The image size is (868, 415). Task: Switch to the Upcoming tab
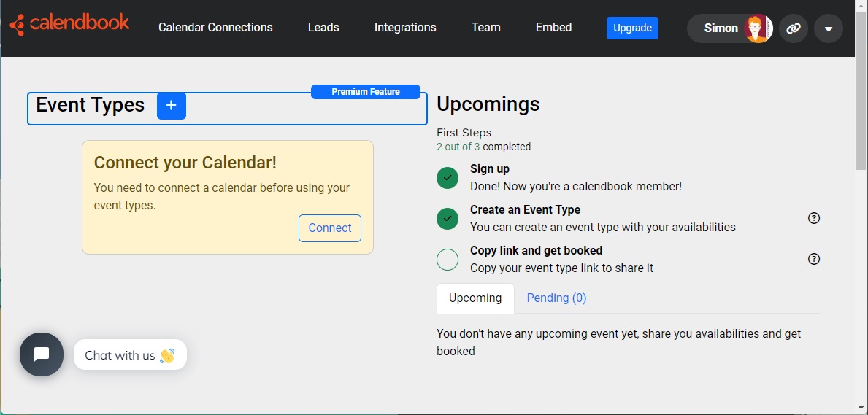(475, 298)
